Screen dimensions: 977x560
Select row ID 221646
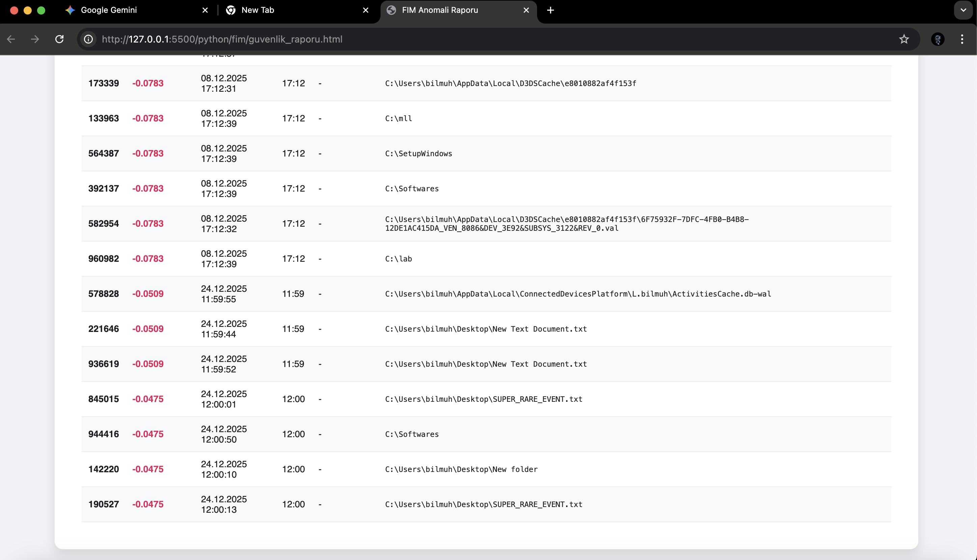(104, 329)
